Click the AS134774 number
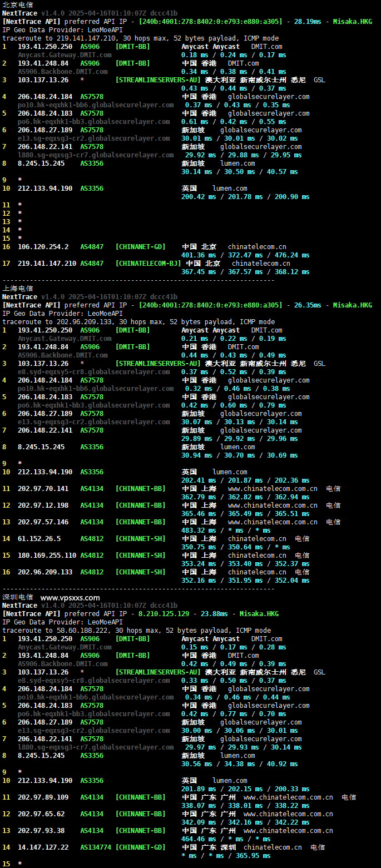381x868 pixels. (x=96, y=847)
